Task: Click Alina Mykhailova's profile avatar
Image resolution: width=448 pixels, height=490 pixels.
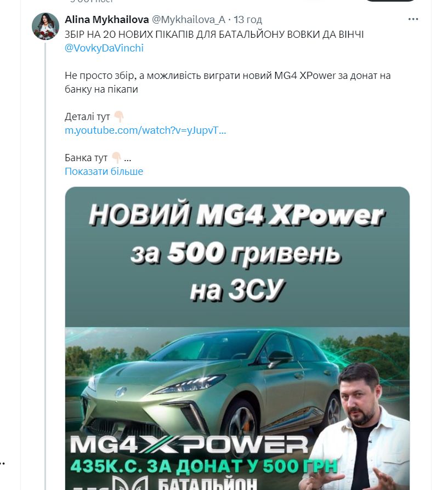Action: [x=46, y=26]
